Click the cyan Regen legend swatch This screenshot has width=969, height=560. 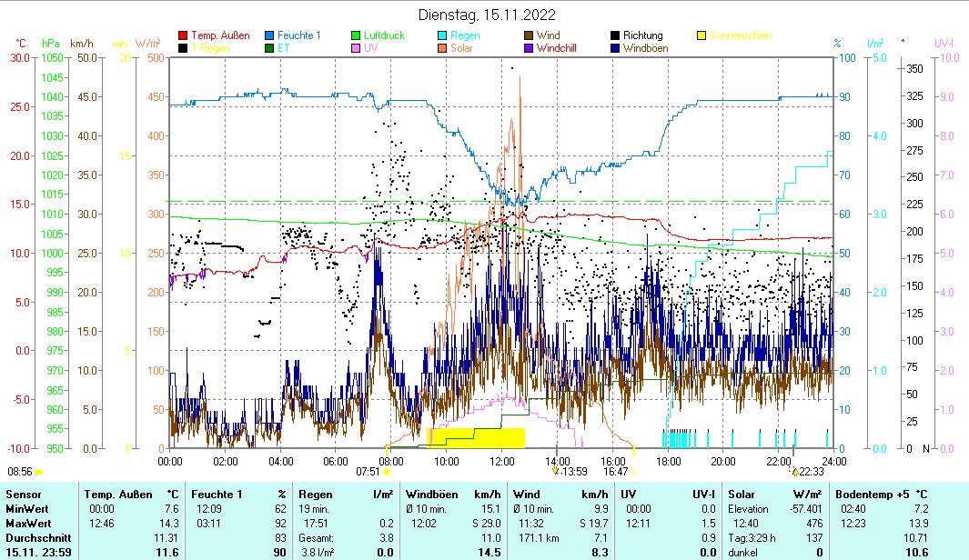coord(442,36)
